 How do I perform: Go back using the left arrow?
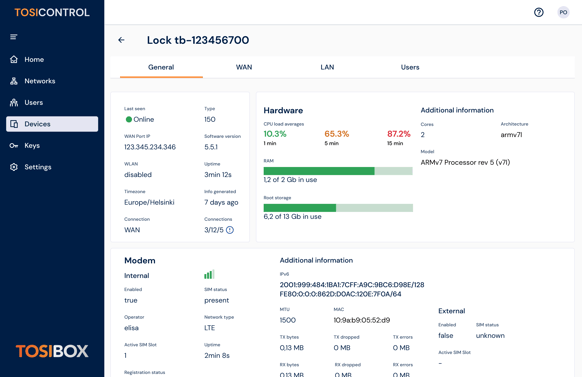(121, 40)
